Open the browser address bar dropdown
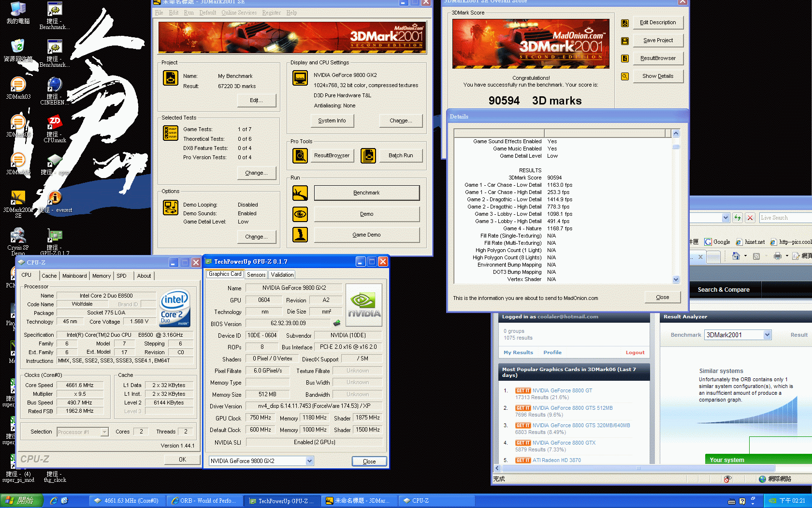812x508 pixels. [725, 218]
